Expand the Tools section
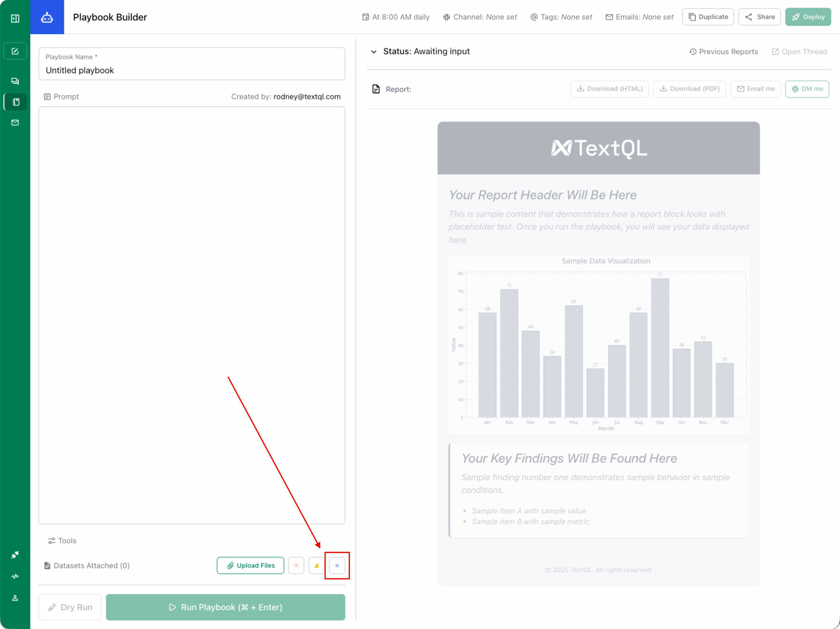 coord(62,541)
